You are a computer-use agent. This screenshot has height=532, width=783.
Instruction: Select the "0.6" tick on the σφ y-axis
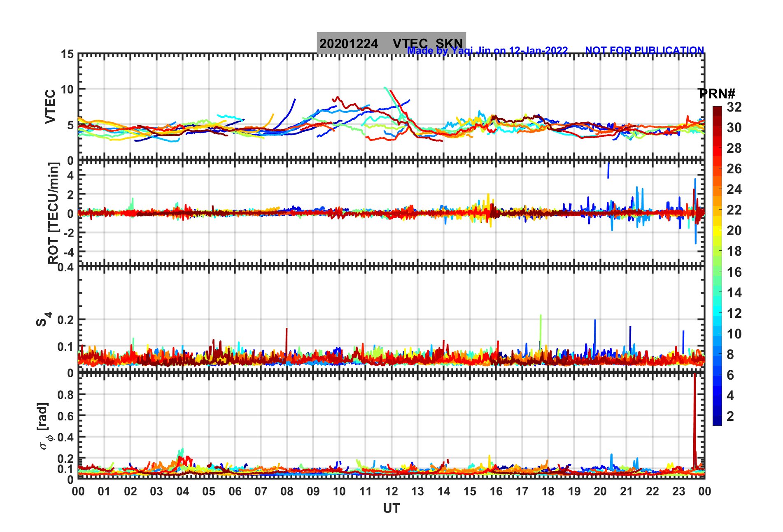[x=65, y=416]
